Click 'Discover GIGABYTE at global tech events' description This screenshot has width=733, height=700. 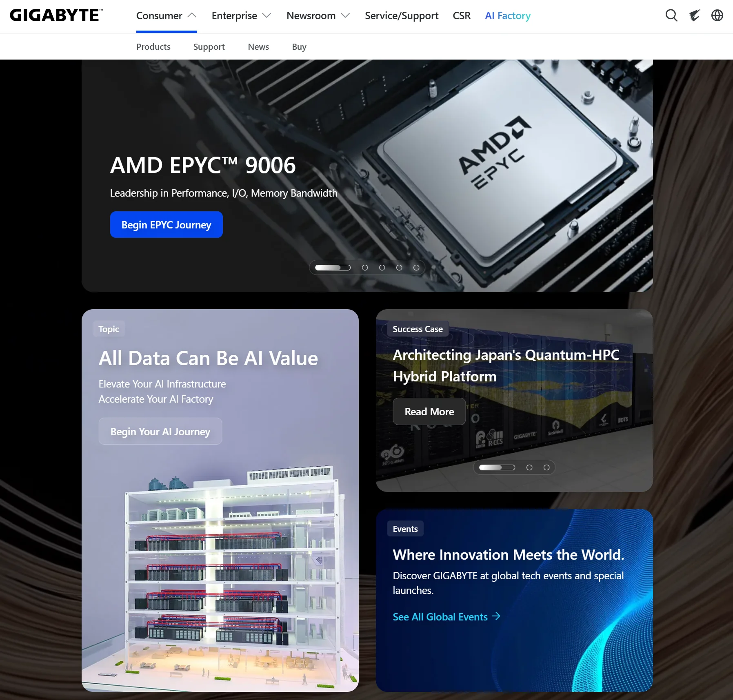click(508, 583)
